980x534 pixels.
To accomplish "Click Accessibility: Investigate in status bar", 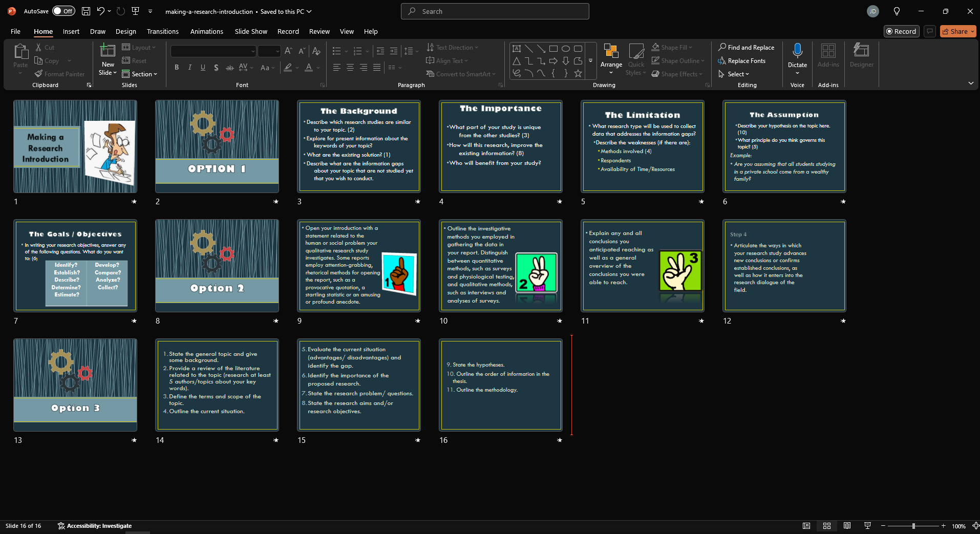I will (x=95, y=526).
